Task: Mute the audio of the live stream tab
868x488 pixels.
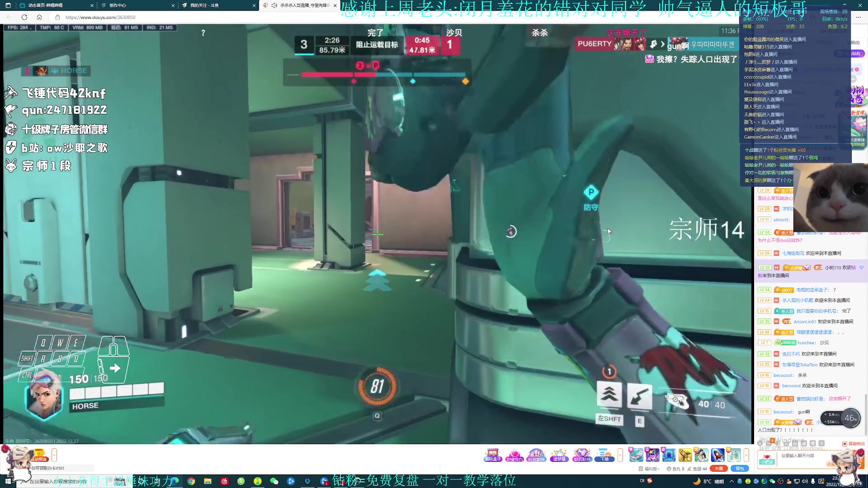Action: click(x=274, y=5)
